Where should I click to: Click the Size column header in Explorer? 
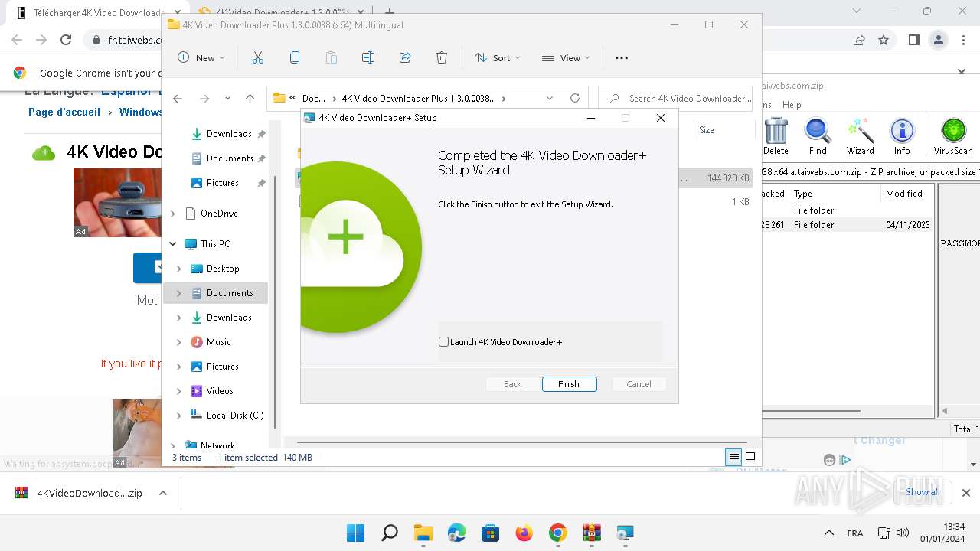click(707, 130)
